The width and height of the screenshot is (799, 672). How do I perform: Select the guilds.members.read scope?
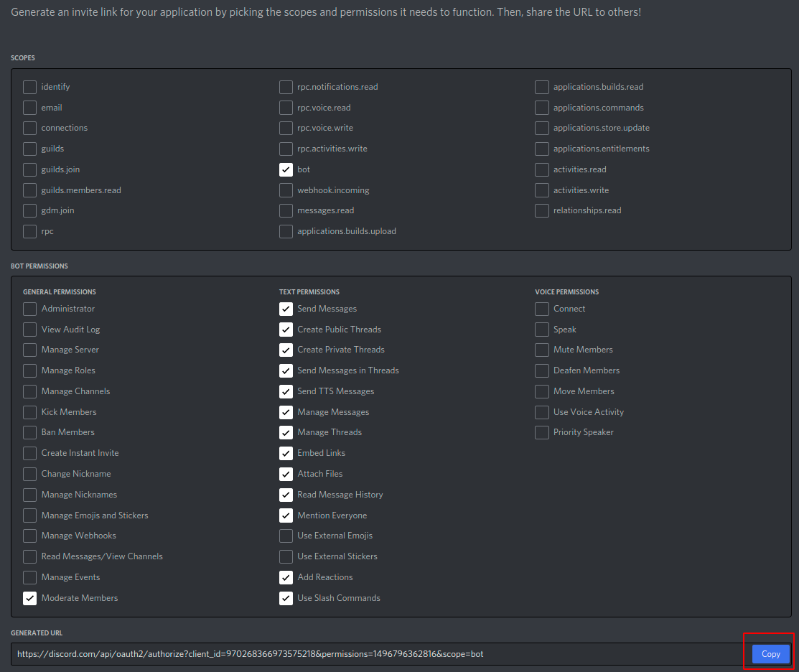pos(29,190)
